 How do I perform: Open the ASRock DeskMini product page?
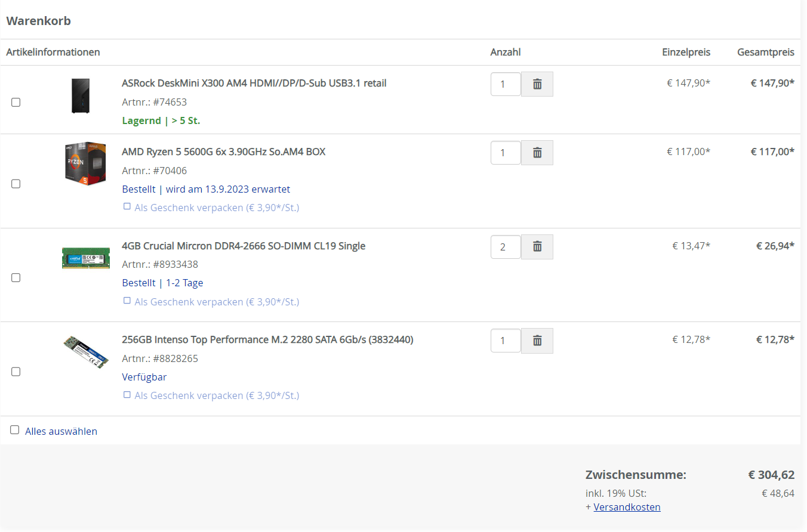click(253, 83)
